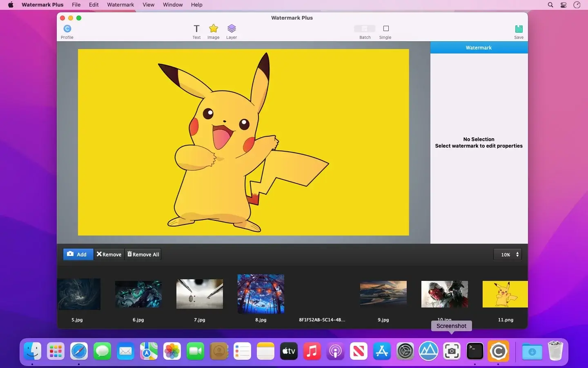Select the 5.jpg thumbnail
Image resolution: width=588 pixels, height=368 pixels.
click(78, 294)
